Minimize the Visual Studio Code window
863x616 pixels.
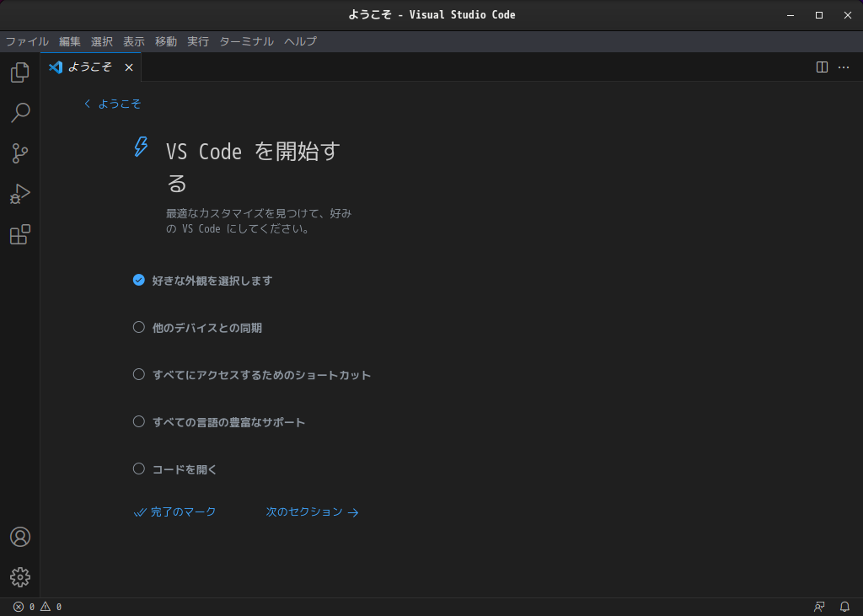pos(791,15)
